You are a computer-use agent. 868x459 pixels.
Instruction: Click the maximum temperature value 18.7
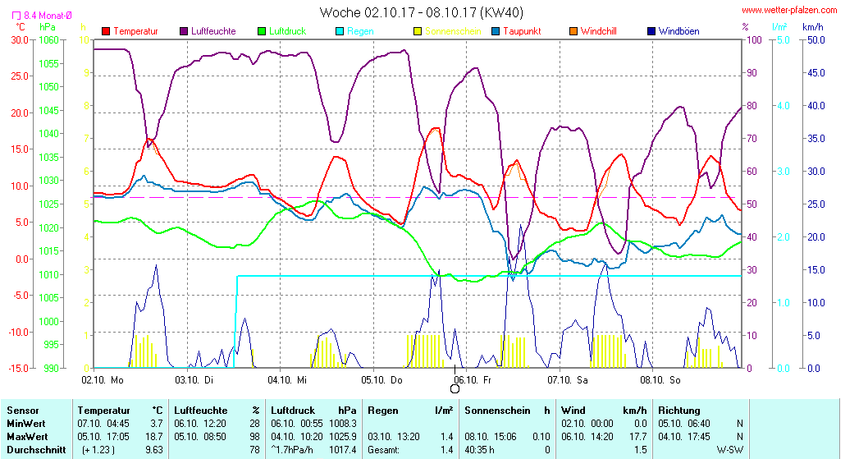[154, 437]
